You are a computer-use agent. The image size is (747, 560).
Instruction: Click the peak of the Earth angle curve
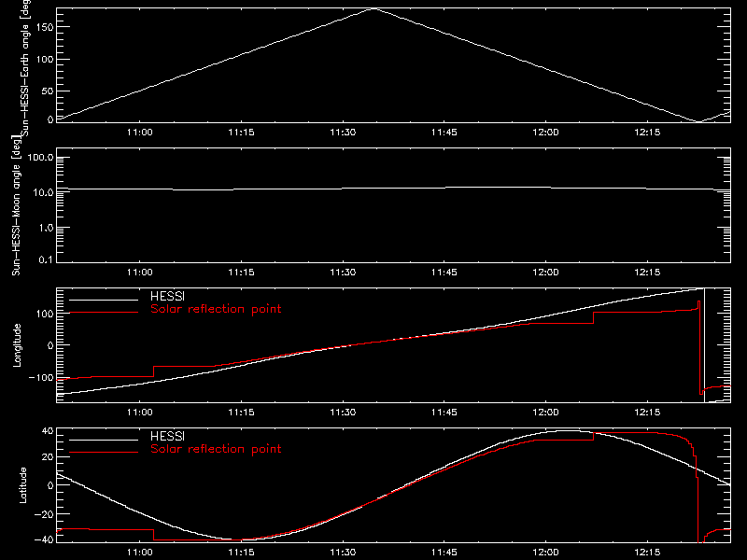(x=373, y=8)
